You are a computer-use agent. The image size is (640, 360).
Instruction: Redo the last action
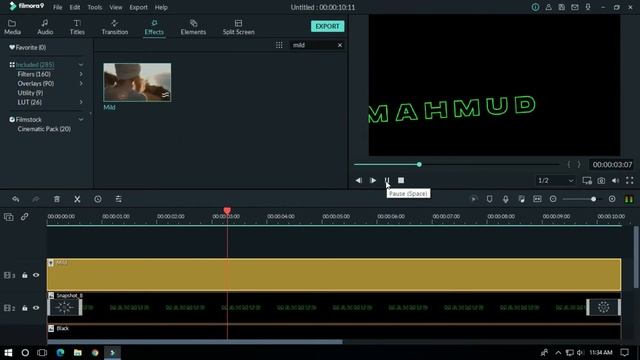[x=36, y=199]
